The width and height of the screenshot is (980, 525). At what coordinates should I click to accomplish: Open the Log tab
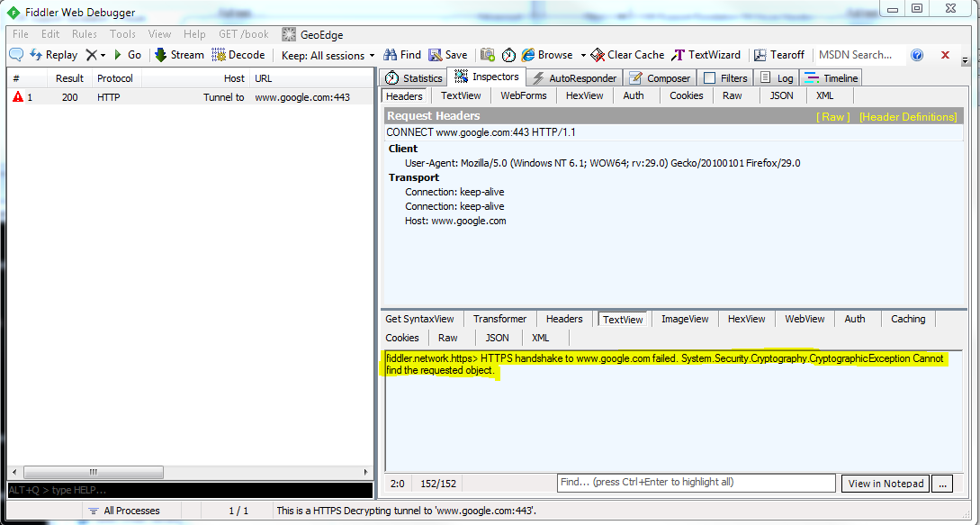tap(777, 78)
